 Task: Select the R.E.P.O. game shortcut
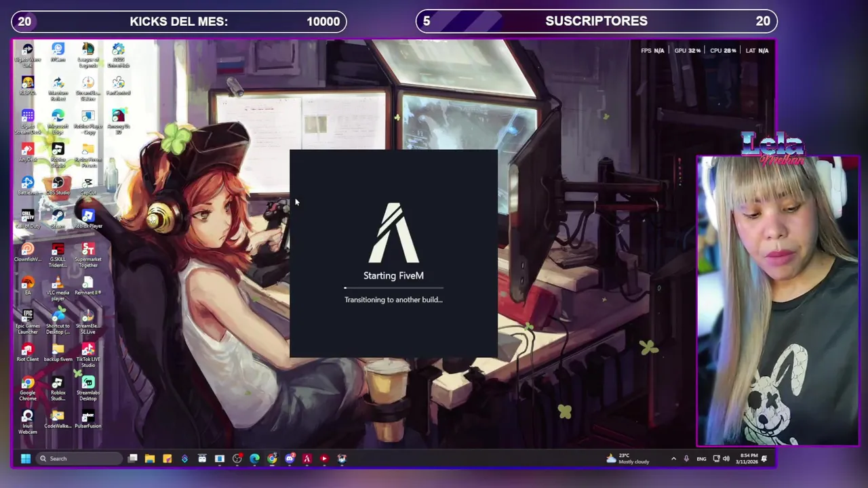point(27,85)
